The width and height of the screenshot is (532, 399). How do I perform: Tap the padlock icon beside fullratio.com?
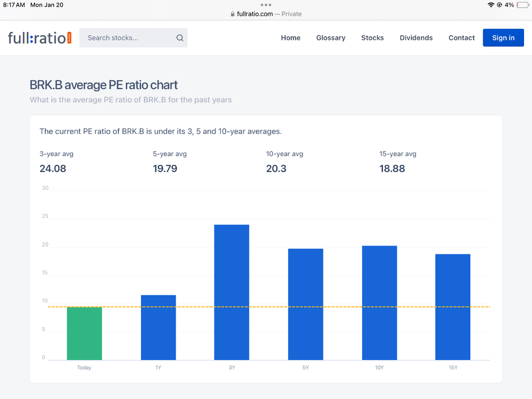tap(232, 14)
